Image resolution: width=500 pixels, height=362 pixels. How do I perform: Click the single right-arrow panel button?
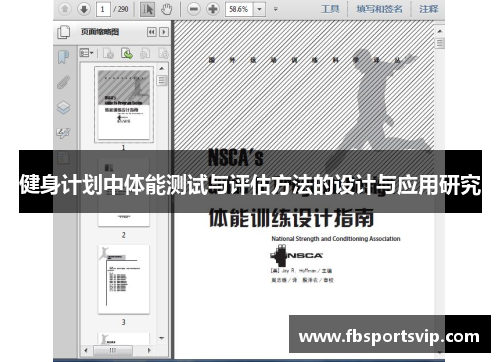click(164, 32)
